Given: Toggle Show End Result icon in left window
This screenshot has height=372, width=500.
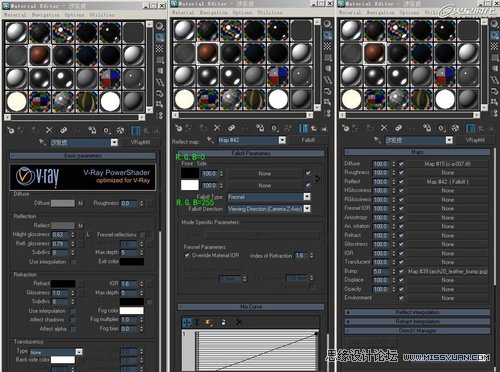Looking at the screenshot, I should 135,130.
